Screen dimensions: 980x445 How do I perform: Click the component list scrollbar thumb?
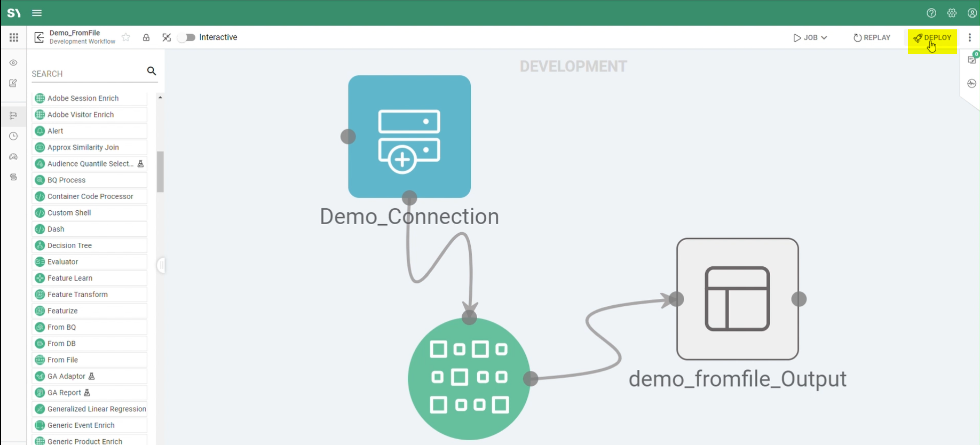160,172
